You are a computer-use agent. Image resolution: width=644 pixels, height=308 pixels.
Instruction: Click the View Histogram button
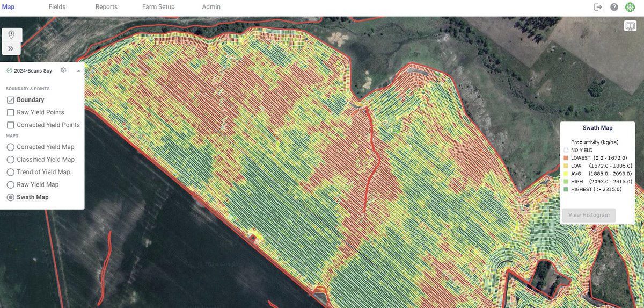(589, 215)
